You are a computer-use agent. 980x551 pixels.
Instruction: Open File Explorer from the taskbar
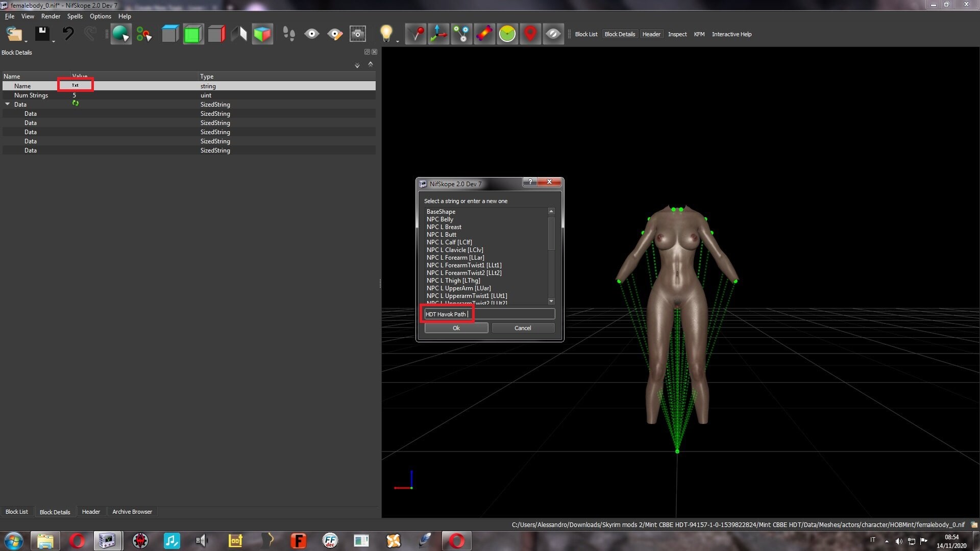point(45,541)
